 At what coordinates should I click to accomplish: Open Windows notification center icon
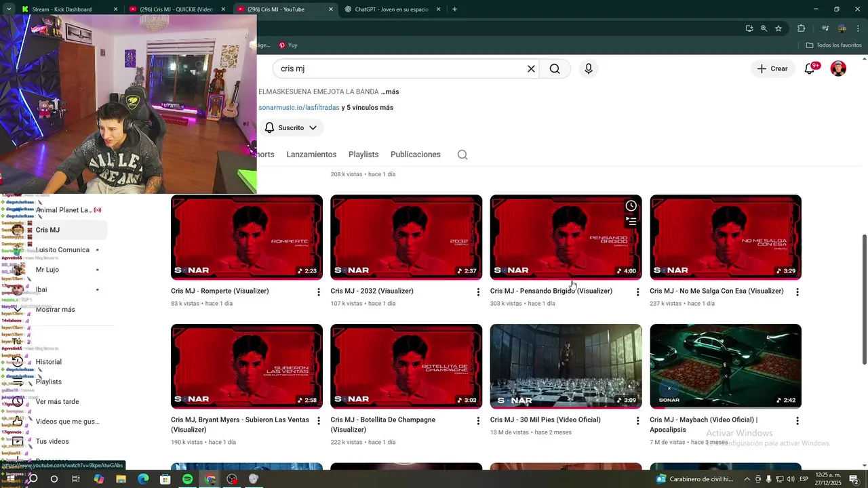click(854, 479)
